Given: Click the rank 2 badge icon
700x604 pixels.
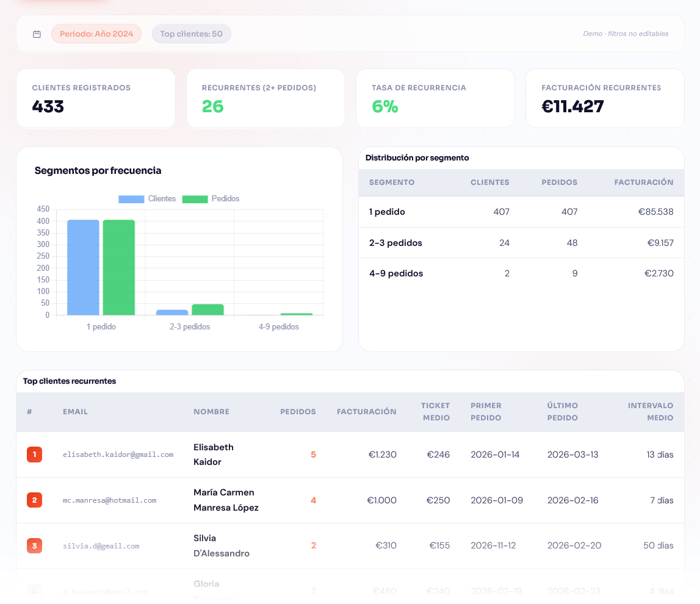Looking at the screenshot, I should click(x=34, y=500).
